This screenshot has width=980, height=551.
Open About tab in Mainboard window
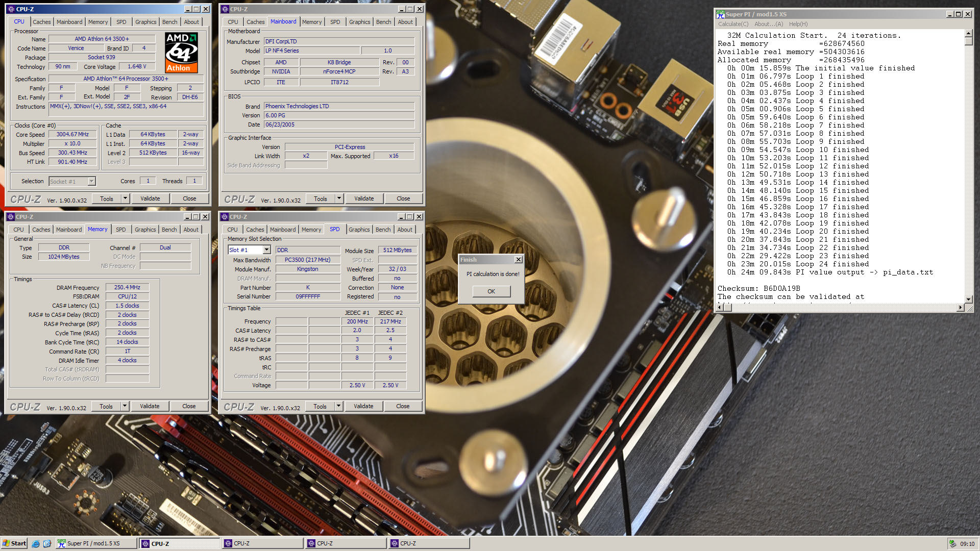(x=405, y=22)
